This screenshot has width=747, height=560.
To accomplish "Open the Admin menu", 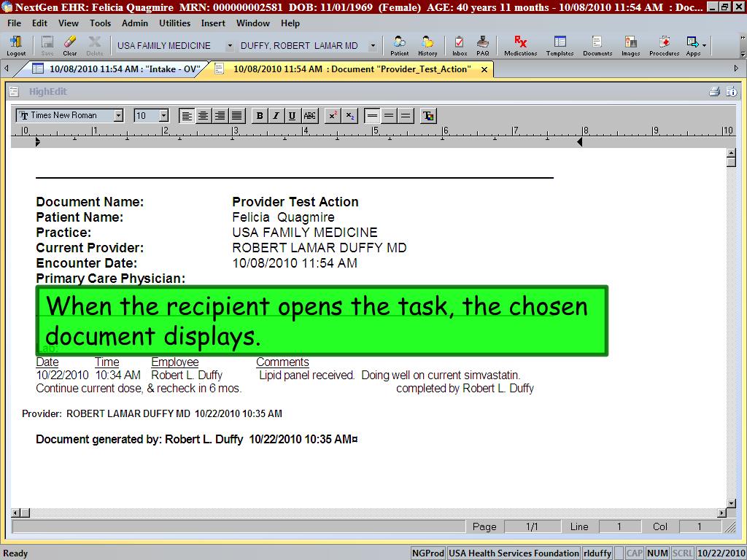I will (x=135, y=23).
